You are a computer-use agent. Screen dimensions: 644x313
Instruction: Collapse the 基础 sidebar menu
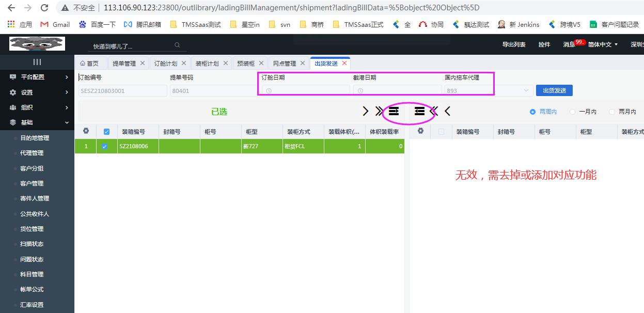(37, 122)
